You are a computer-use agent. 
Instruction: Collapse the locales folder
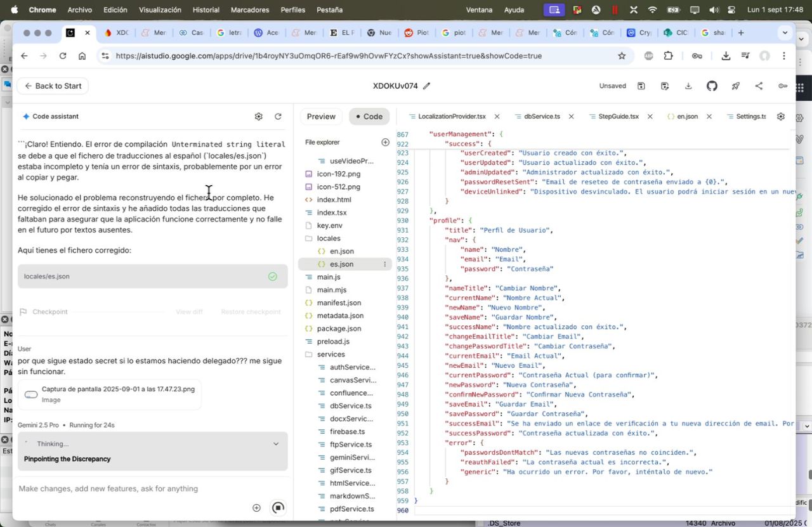[329, 238]
